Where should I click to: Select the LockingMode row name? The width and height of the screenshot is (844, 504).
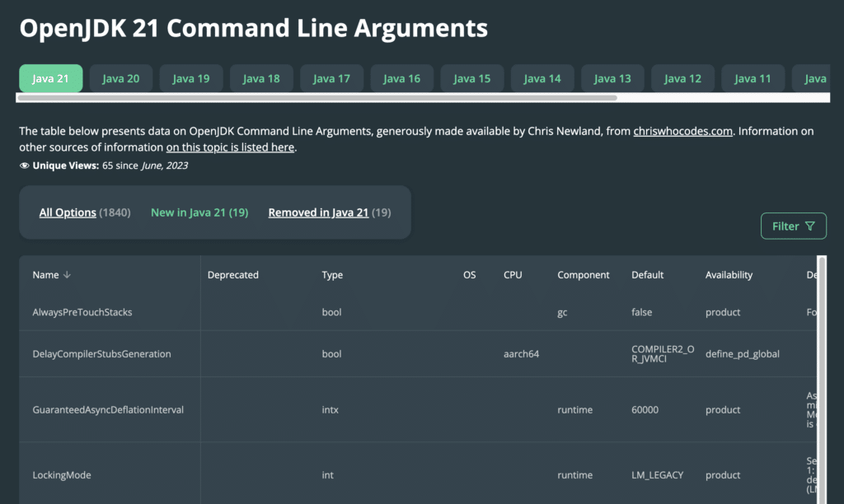[x=62, y=475]
